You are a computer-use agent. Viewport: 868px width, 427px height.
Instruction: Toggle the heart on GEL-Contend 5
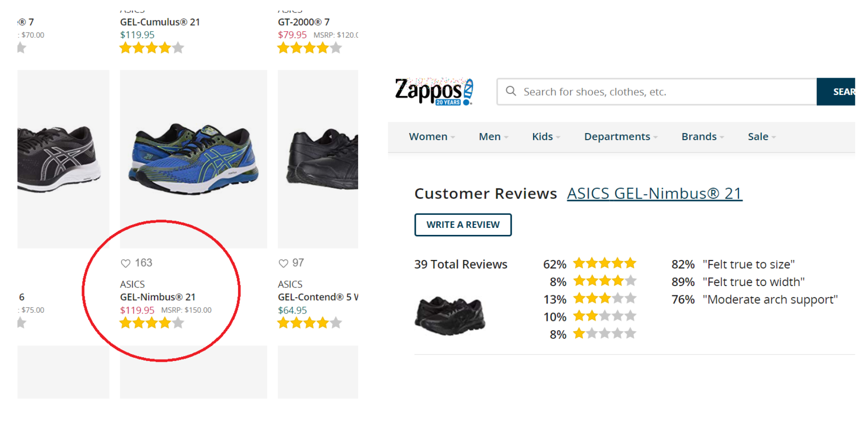[x=283, y=263]
